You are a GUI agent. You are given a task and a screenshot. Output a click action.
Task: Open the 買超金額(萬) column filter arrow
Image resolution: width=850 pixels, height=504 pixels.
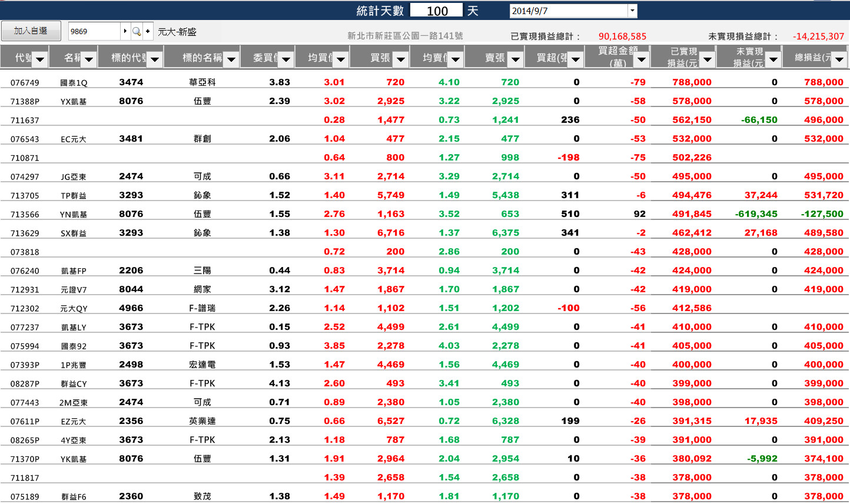(642, 59)
